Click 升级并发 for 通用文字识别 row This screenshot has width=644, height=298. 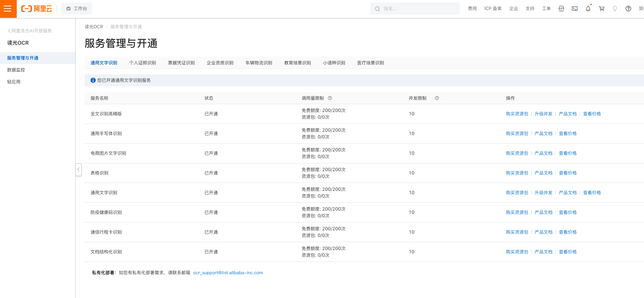(543, 193)
